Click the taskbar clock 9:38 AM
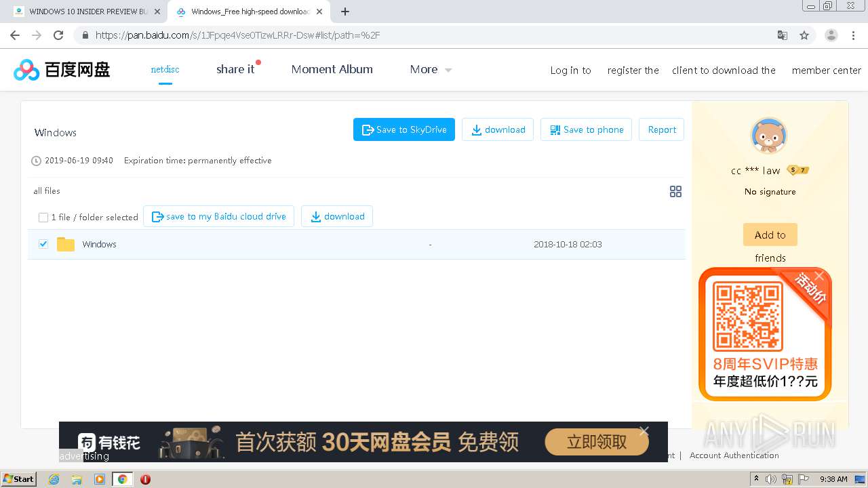The image size is (868, 488). pyautogui.click(x=833, y=479)
